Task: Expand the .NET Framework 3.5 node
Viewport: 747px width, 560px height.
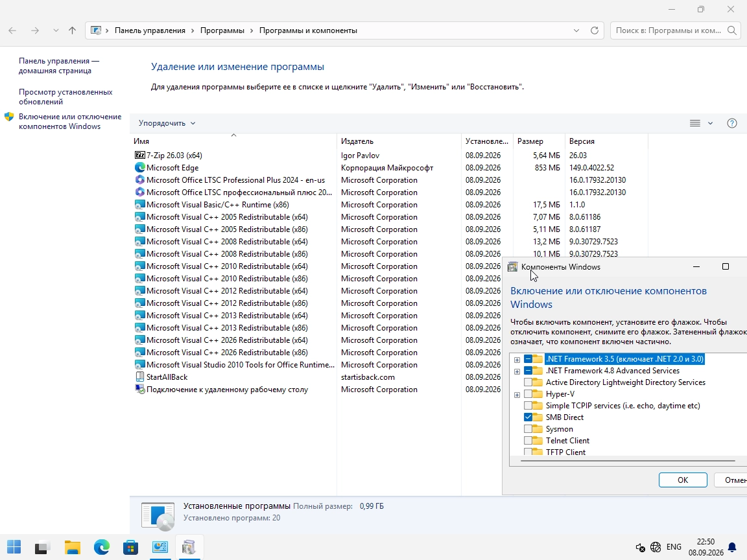Action: click(x=517, y=360)
